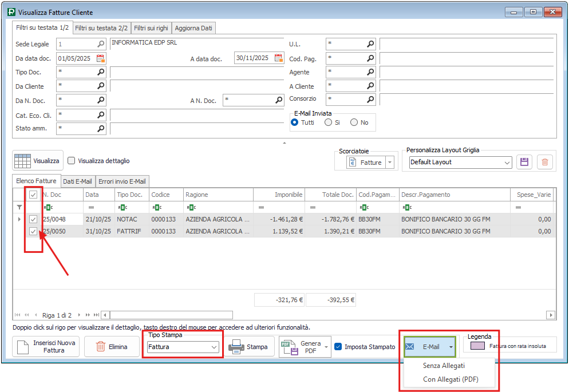
Task: Save grid layout with purple floppy icon
Action: (x=524, y=162)
